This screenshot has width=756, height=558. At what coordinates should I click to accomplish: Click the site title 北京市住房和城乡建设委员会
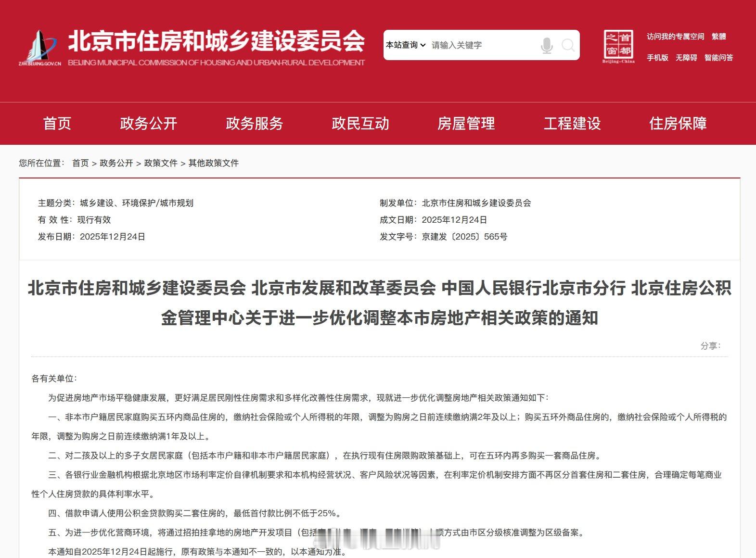tap(216, 40)
